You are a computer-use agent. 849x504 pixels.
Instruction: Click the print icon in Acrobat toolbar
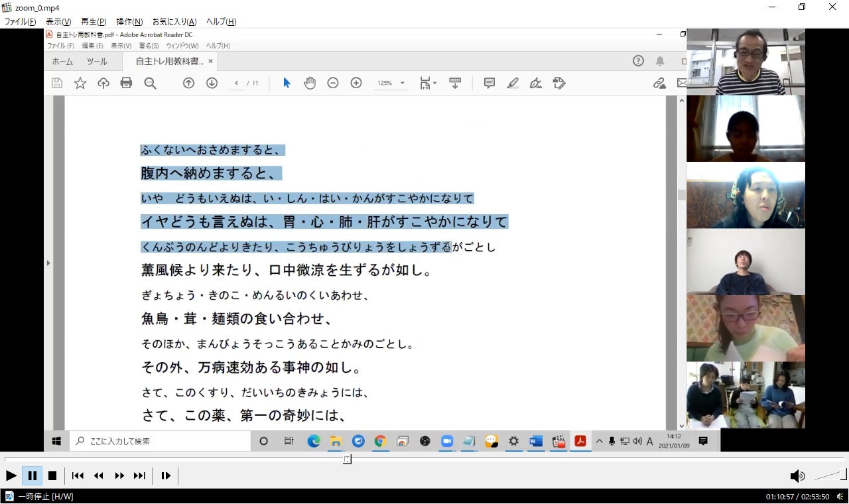126,83
